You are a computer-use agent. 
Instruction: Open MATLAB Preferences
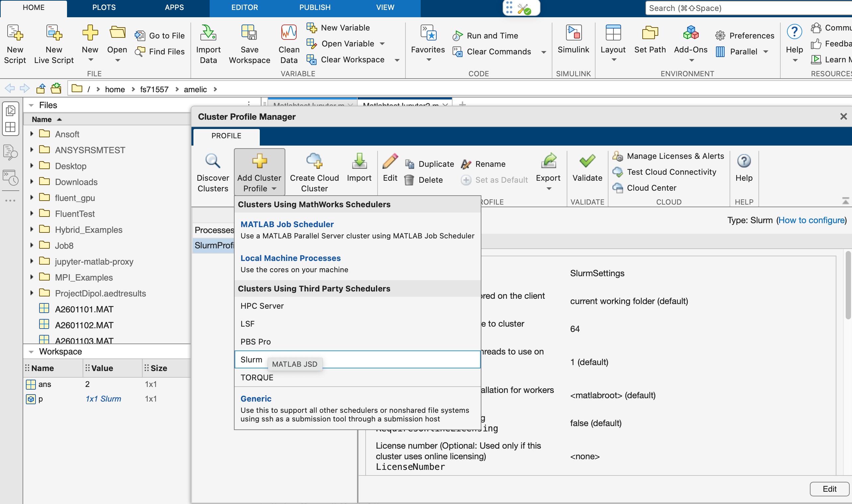point(744,36)
